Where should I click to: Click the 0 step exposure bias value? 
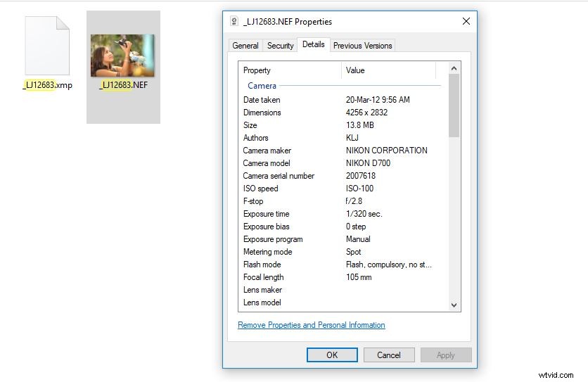click(355, 227)
